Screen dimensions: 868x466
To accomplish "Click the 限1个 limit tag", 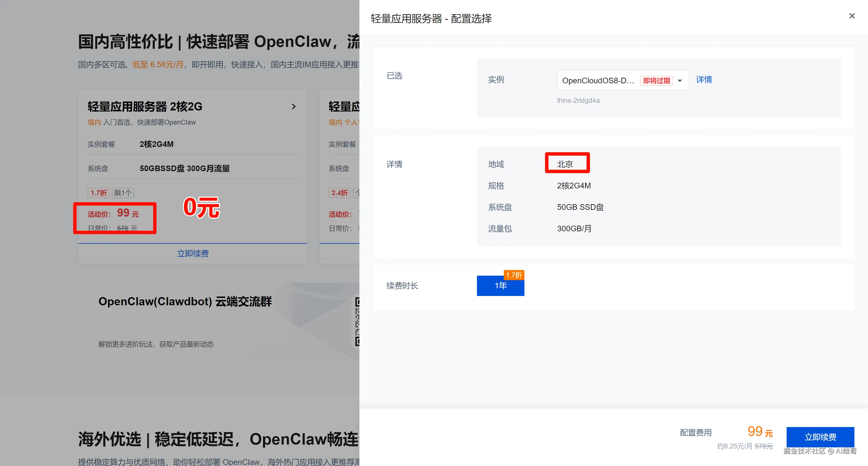I will click(123, 193).
